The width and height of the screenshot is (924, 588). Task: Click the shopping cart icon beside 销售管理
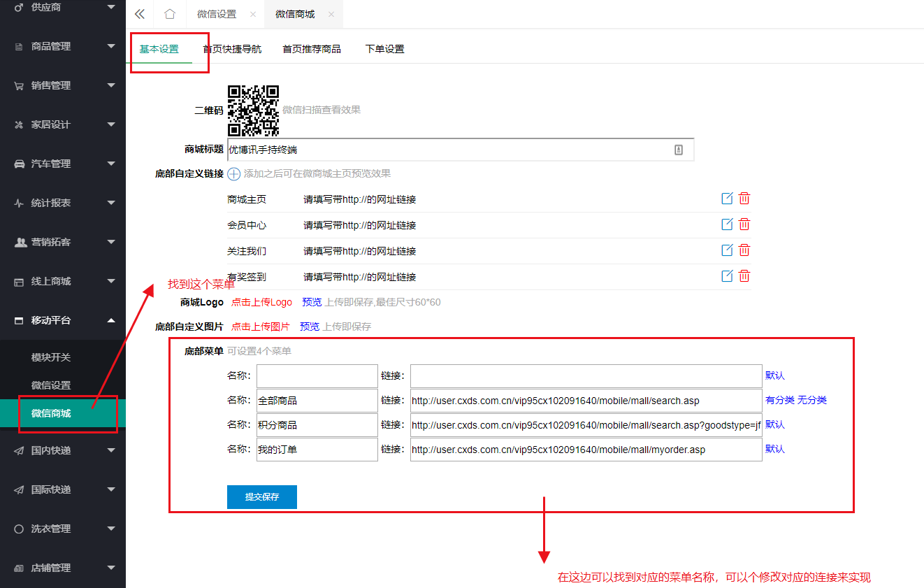19,85
